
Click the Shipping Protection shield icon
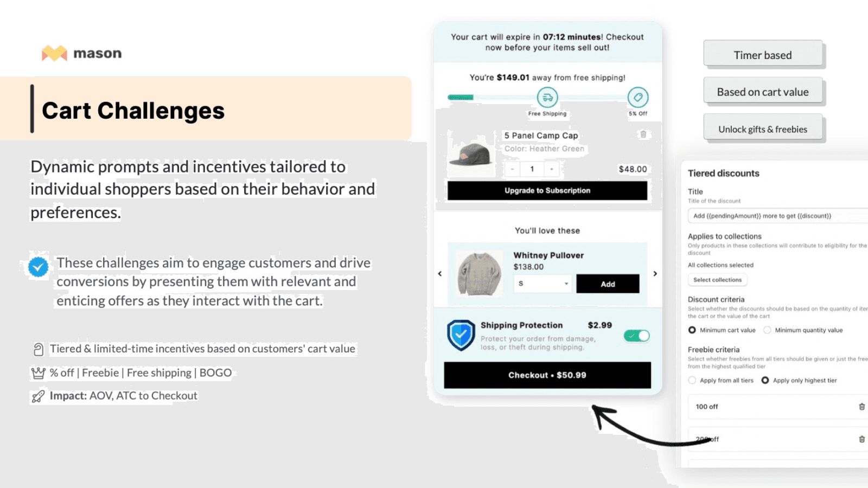point(461,335)
